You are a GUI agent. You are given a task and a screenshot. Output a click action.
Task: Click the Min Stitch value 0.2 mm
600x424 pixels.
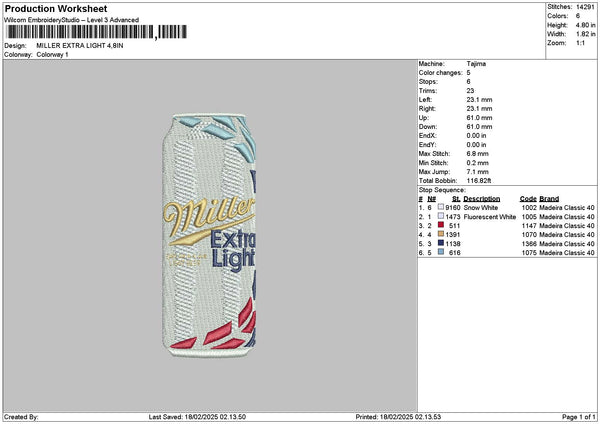[477, 163]
